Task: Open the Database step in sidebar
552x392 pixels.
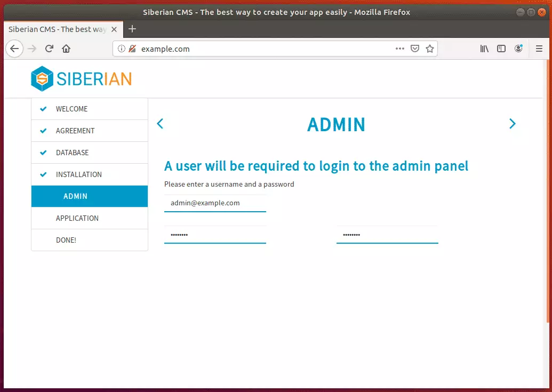Action: [90, 153]
